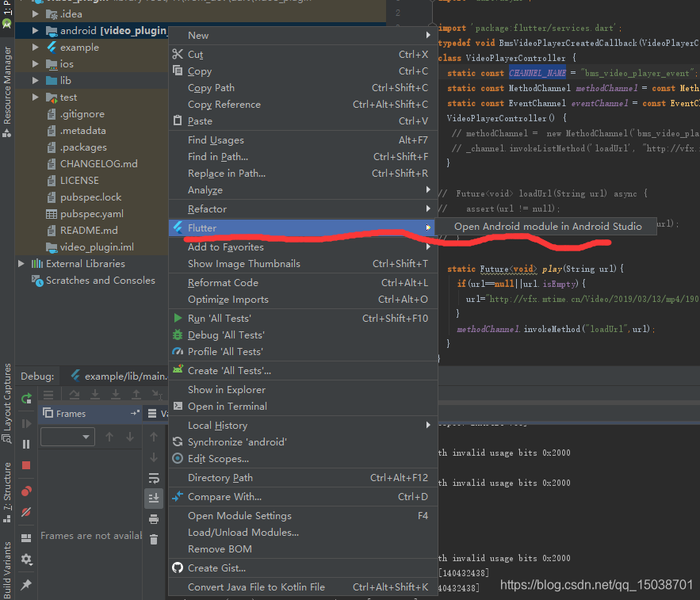
Task: Choose Reformat Code
Action: [x=303, y=283]
